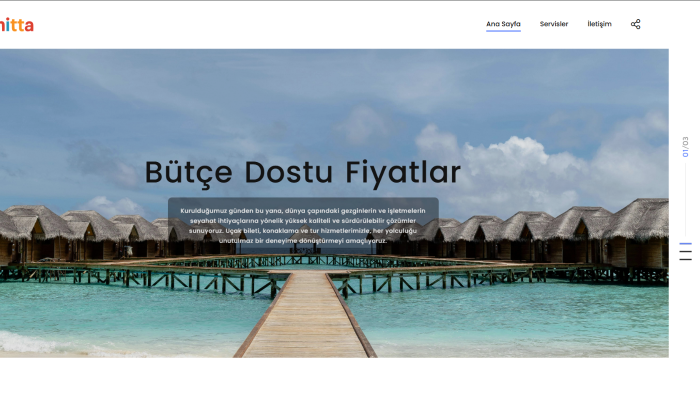Select the blue active slide indicator bar

coord(685,244)
